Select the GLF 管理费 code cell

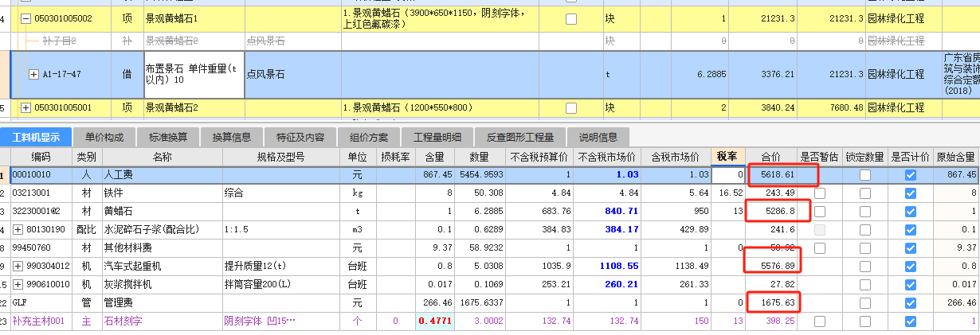tap(41, 302)
